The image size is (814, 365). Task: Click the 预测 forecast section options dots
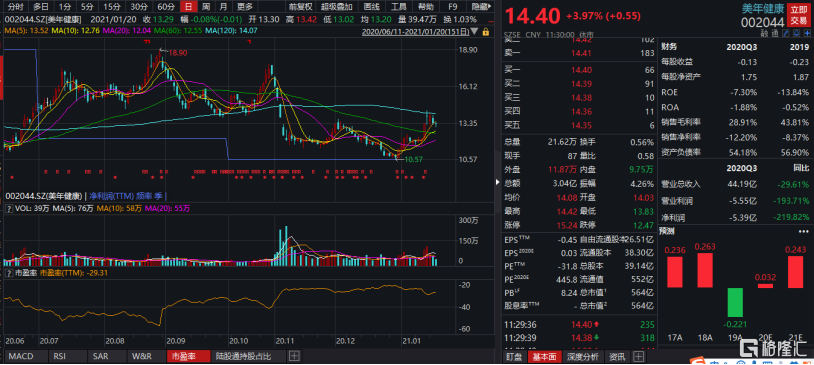[x=804, y=232]
